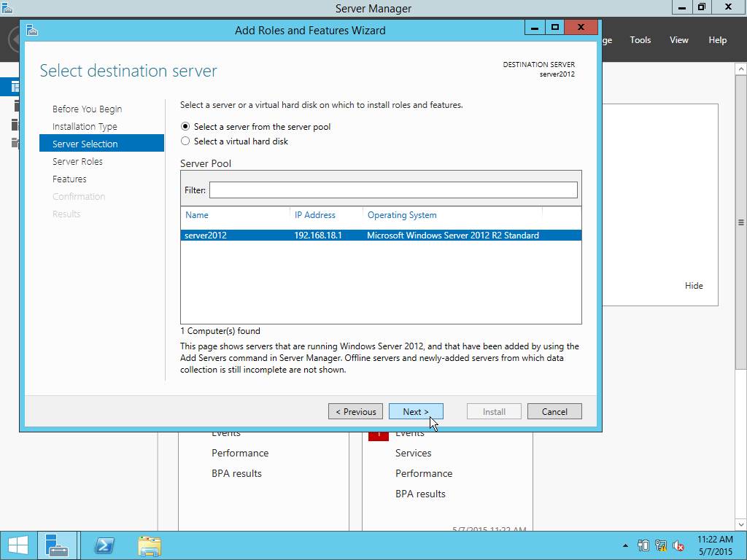Show hidden tray icons arrow
This screenshot has height=560, width=747.
click(625, 545)
